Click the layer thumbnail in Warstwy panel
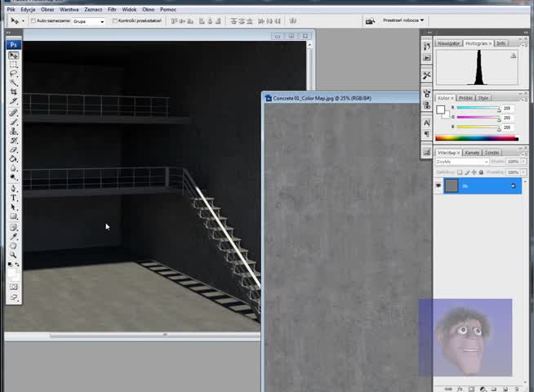Screen dimensions: 534x392 452,185
